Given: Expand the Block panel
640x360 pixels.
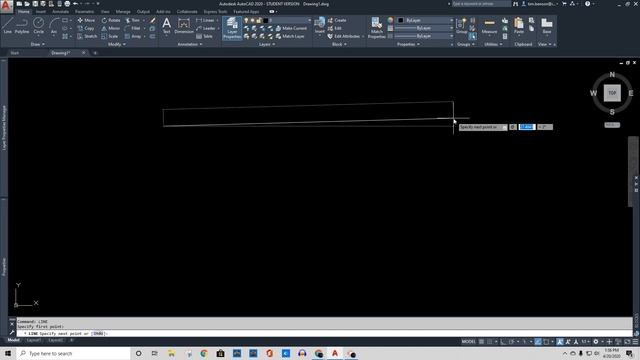Looking at the screenshot, I should (339, 44).
